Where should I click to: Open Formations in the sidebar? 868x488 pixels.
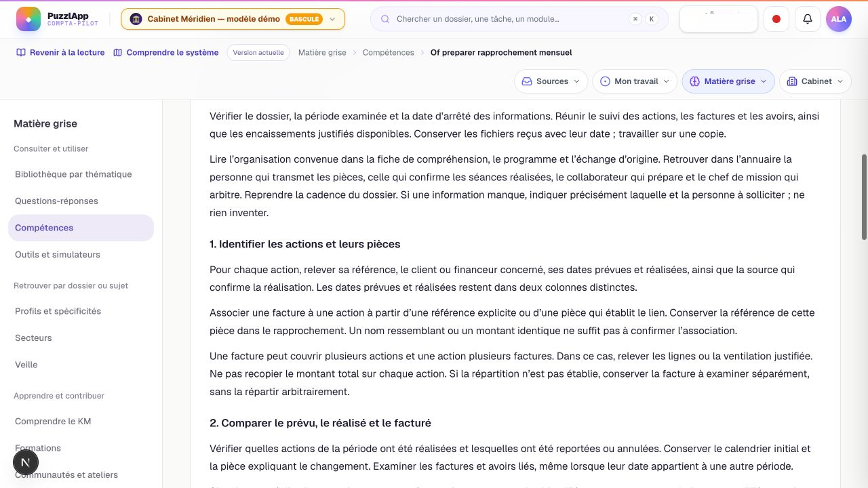pyautogui.click(x=81, y=448)
